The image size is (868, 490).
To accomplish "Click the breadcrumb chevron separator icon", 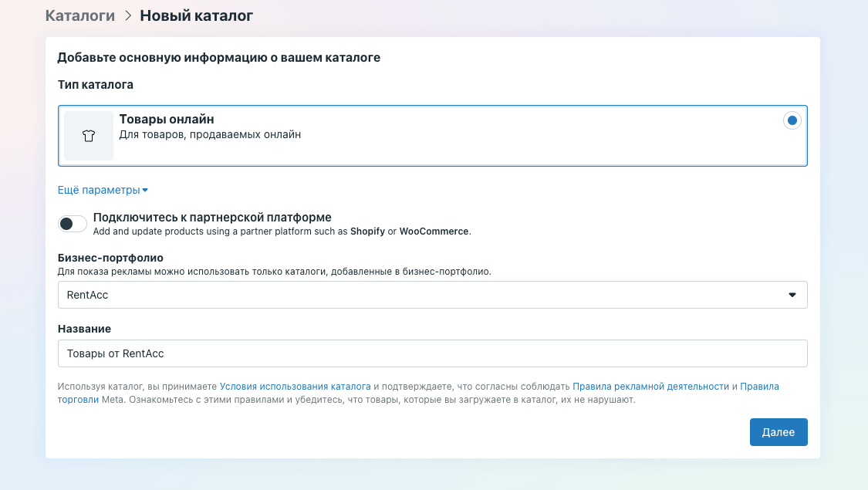I will click(128, 15).
